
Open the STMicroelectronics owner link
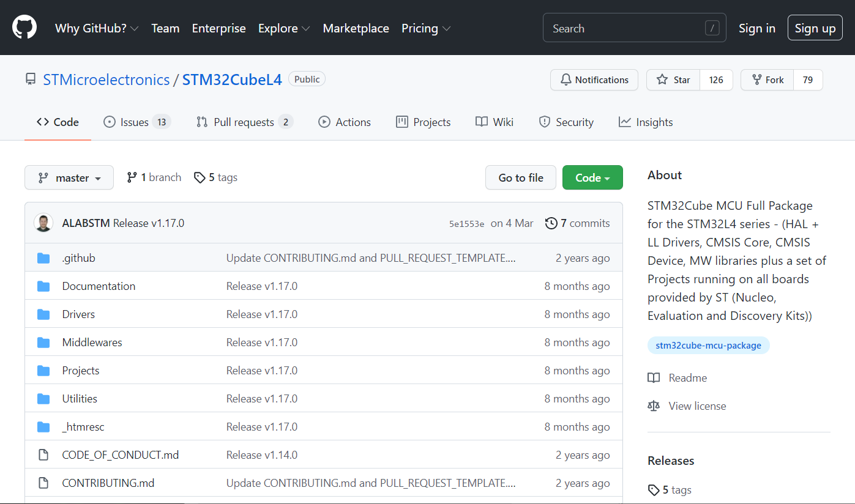tap(106, 80)
